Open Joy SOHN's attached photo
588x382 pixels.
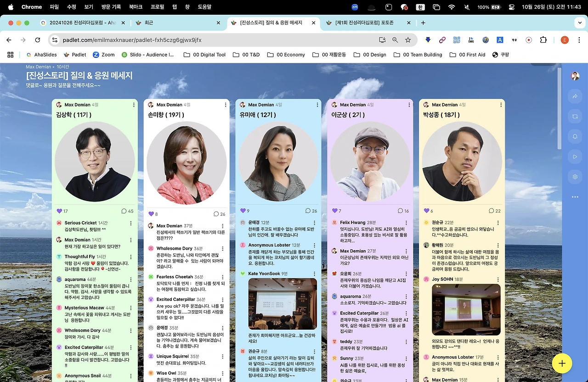[466, 310]
